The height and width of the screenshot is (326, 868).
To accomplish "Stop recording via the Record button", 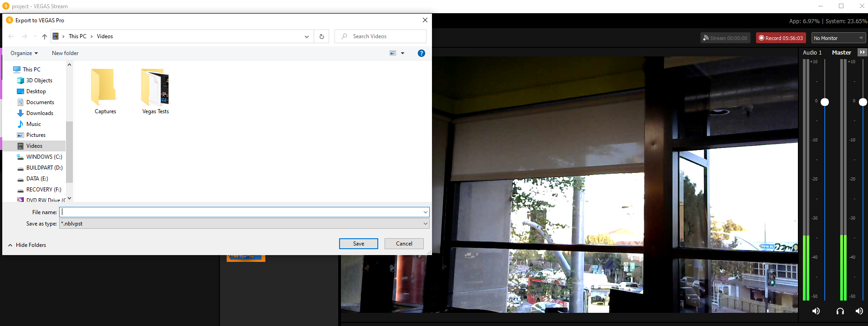I will (x=781, y=38).
